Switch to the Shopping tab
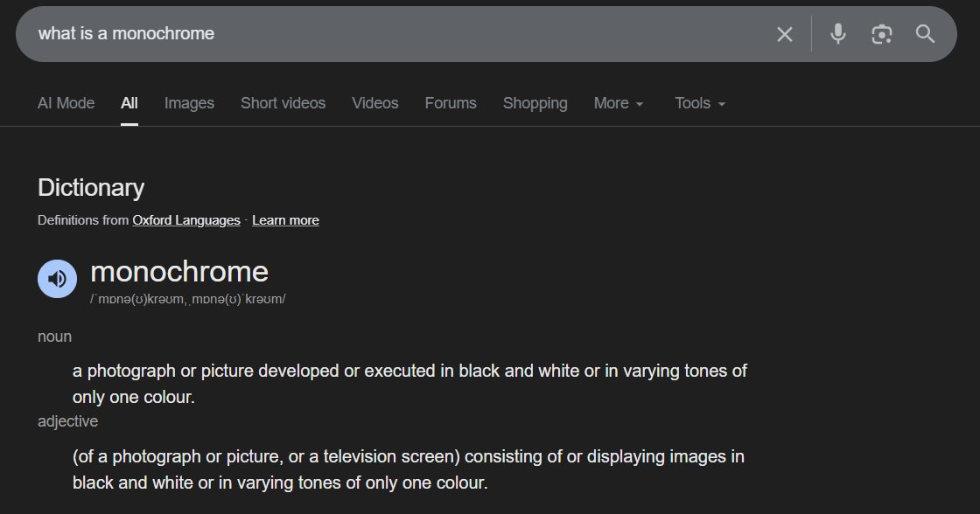The image size is (980, 514). [x=535, y=103]
